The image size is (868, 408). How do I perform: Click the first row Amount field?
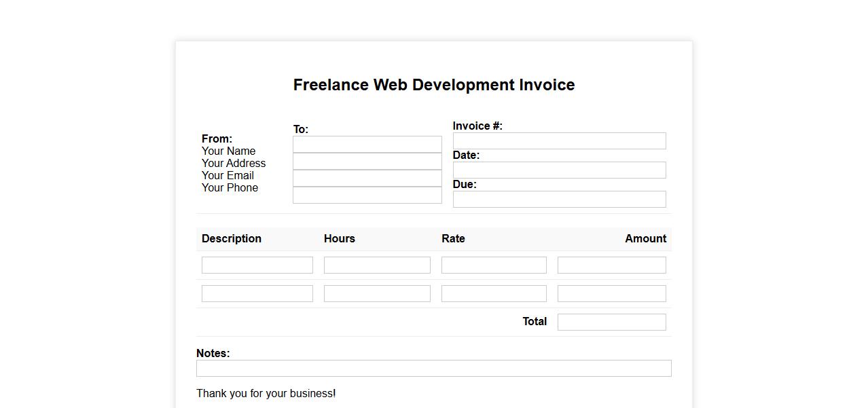[611, 265]
